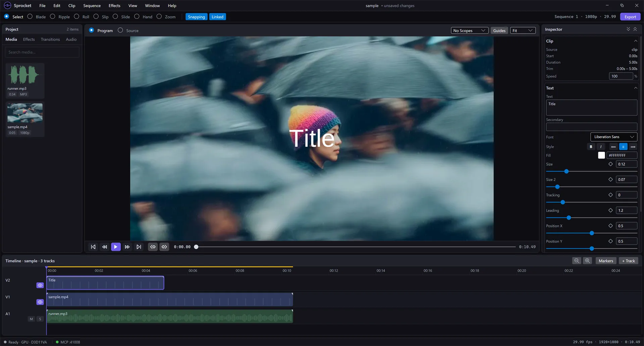Screen dimensions: 644x346
Task: Open the white Fill color swatch
Action: [601, 155]
